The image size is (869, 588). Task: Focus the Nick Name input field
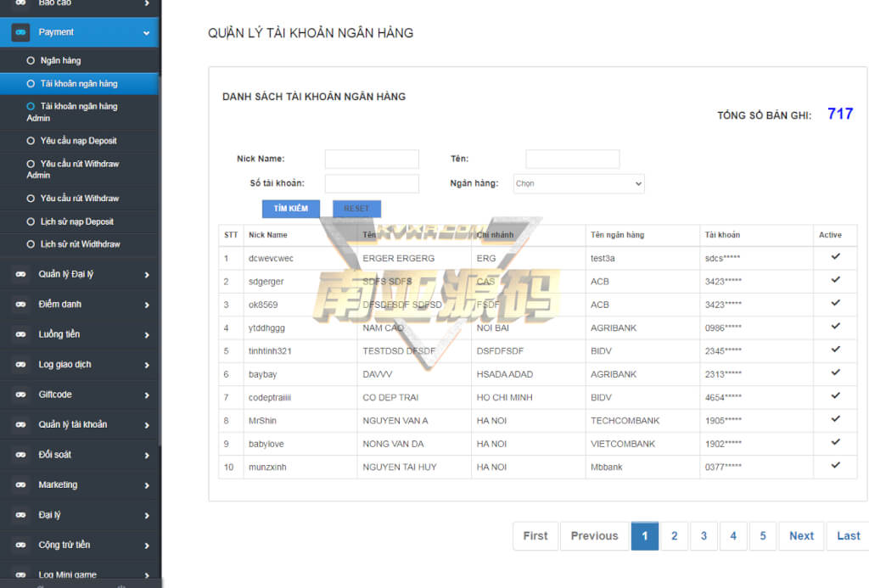tap(372, 159)
